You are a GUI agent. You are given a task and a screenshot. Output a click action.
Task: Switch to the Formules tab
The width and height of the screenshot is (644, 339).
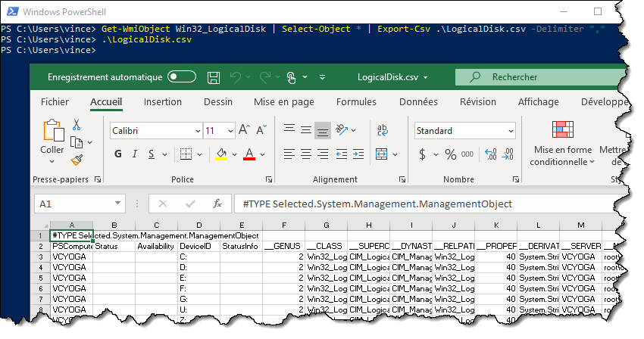coord(356,102)
